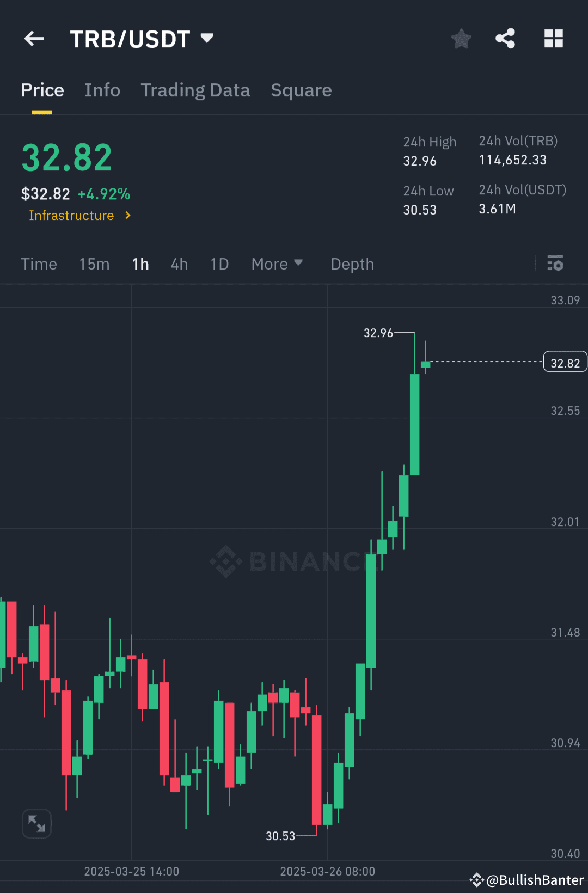Viewport: 588px width, 893px height.
Task: Select the Square tab
Action: pyautogui.click(x=301, y=90)
